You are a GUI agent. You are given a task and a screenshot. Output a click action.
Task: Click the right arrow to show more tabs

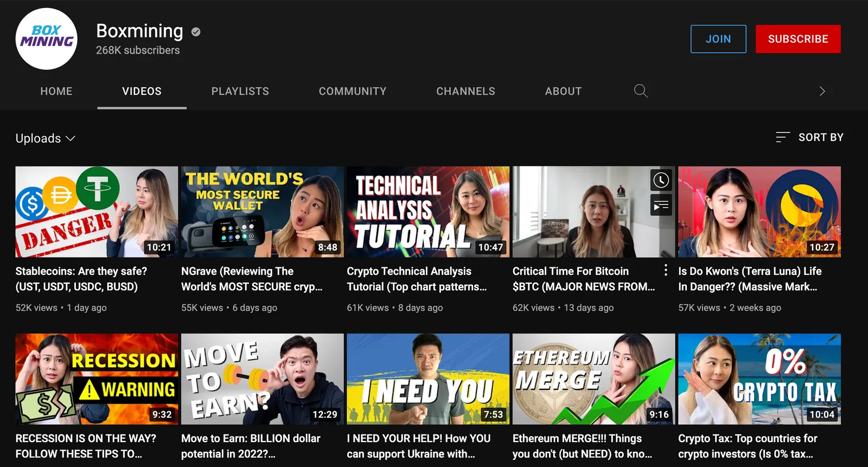tap(822, 91)
